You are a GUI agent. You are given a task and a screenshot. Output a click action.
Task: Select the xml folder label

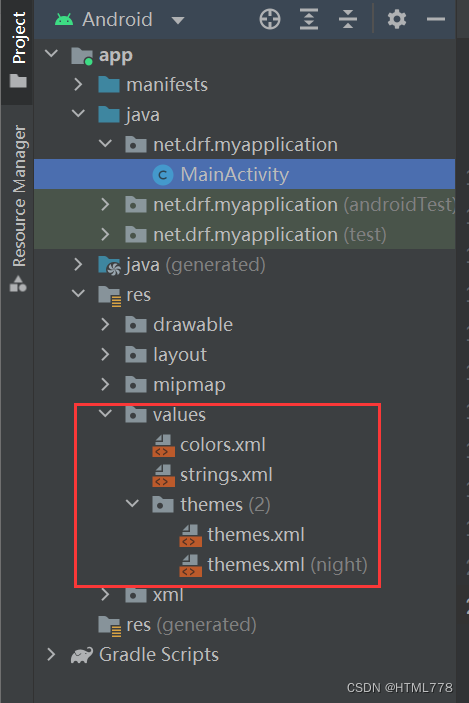168,595
